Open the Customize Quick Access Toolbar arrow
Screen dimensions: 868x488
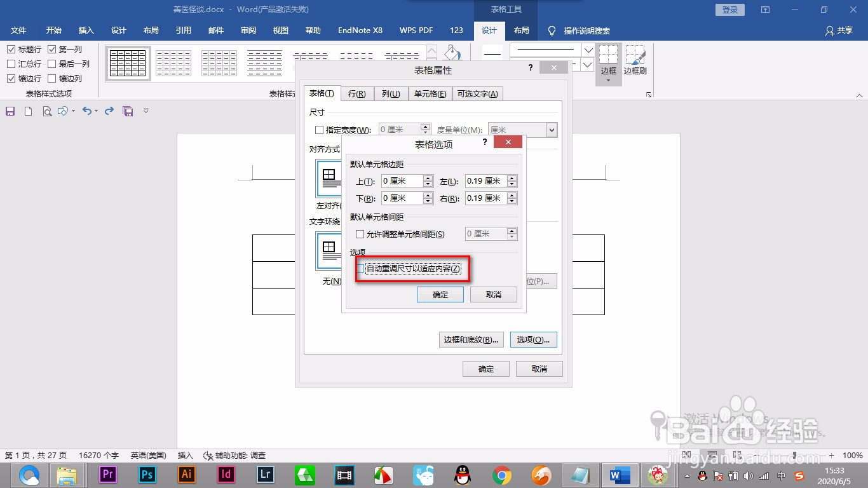click(x=146, y=111)
